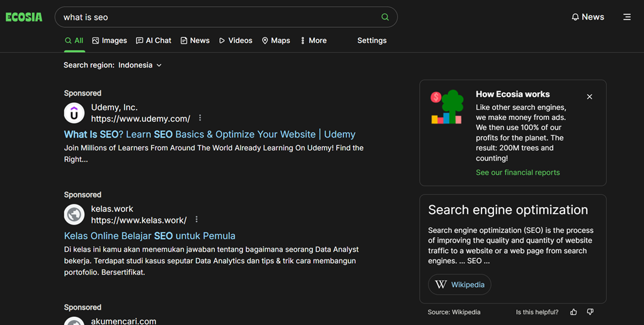
Task: Click the kelas.work advertiser name
Action: pyautogui.click(x=112, y=209)
